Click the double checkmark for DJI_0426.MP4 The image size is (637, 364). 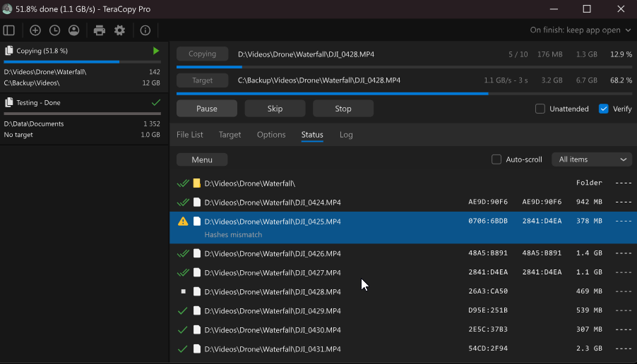[x=183, y=254]
